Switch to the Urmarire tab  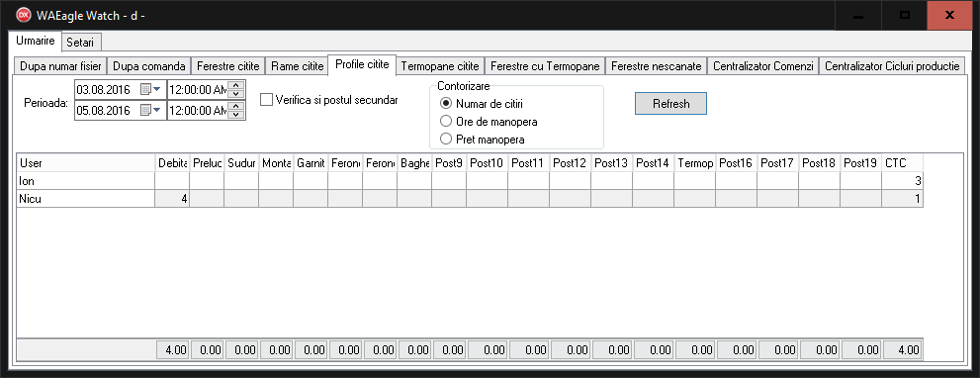(35, 42)
